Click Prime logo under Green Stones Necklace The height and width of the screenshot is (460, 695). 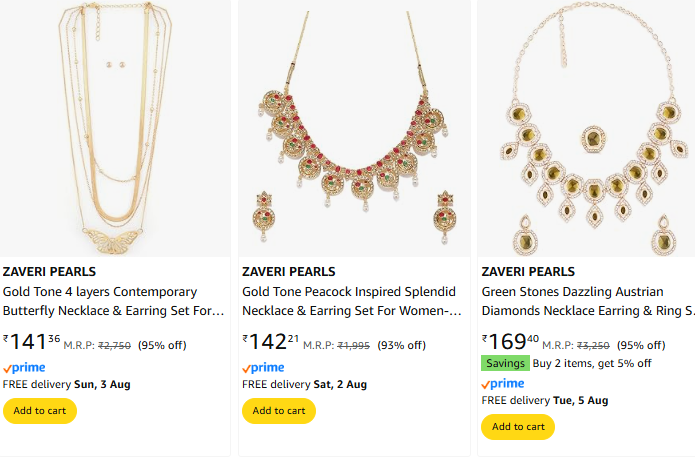502,384
